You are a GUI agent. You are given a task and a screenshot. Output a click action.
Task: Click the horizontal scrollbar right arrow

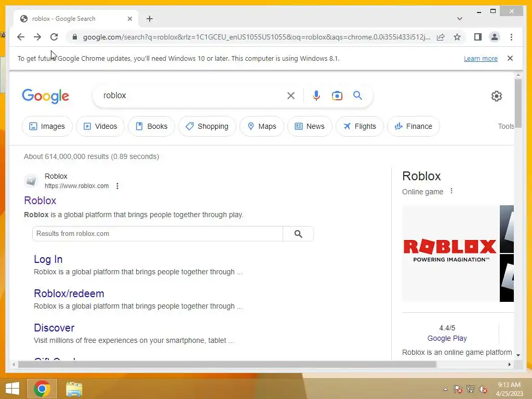pos(509,364)
